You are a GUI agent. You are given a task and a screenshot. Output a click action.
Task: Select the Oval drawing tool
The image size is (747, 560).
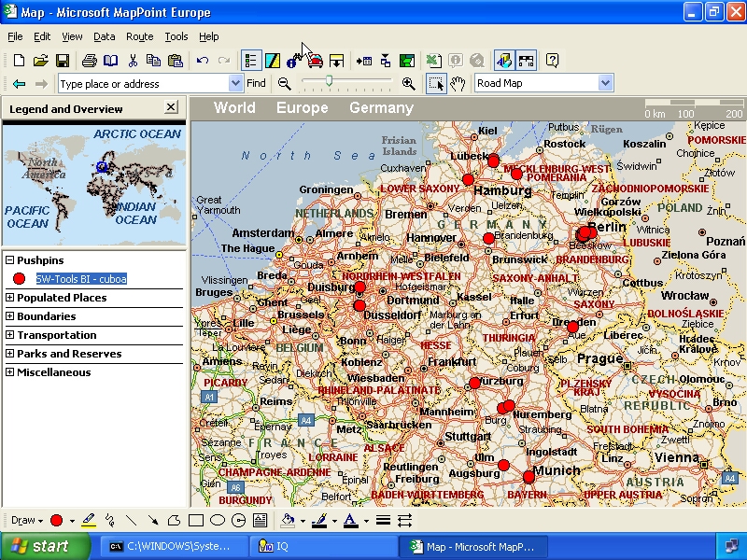click(218, 520)
